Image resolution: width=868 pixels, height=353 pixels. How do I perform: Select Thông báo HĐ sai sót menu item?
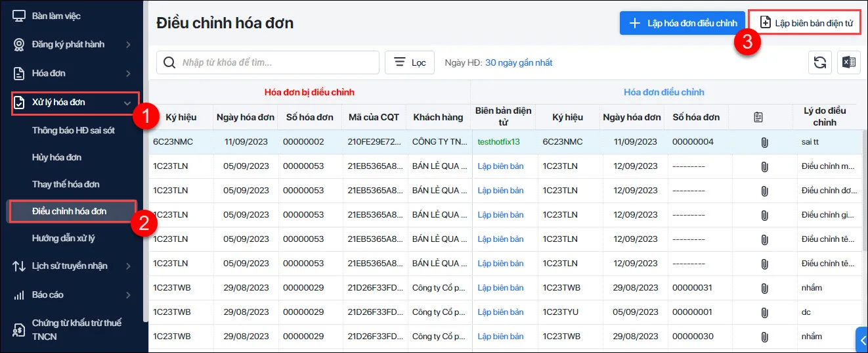[x=74, y=130]
